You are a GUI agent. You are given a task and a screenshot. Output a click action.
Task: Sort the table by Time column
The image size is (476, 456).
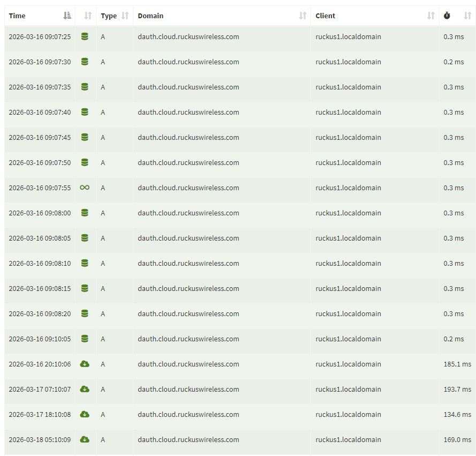67,16
